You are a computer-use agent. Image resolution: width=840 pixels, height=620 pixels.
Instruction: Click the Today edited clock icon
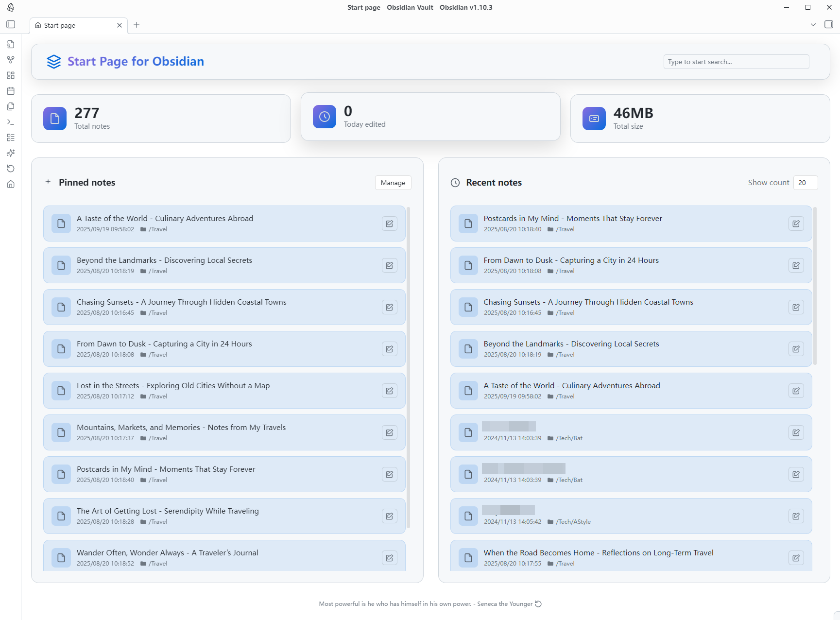tap(325, 117)
